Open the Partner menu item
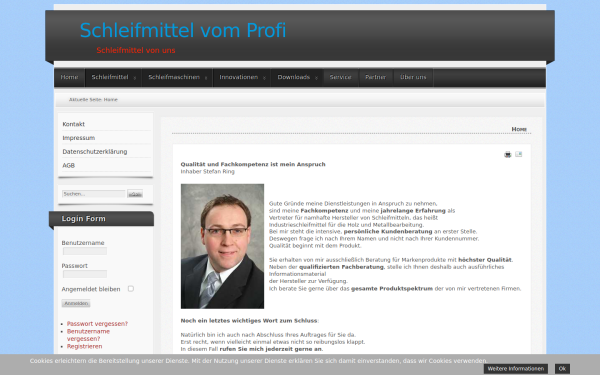This screenshot has width=600, height=375. pyautogui.click(x=375, y=77)
